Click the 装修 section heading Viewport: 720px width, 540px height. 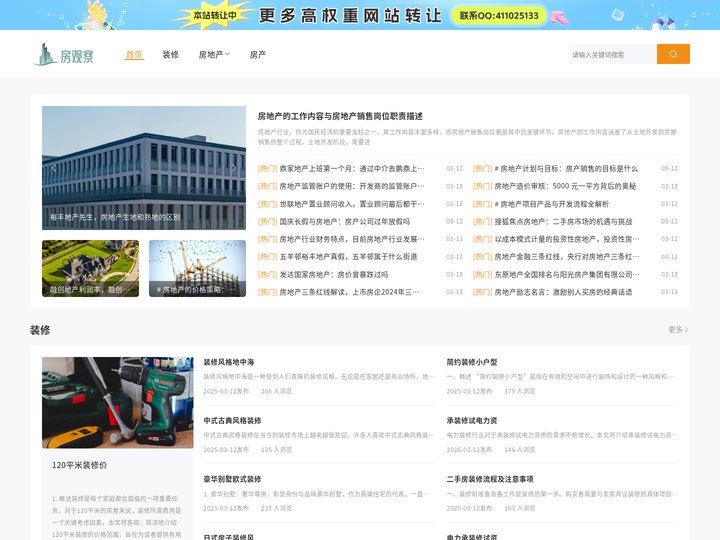40,330
